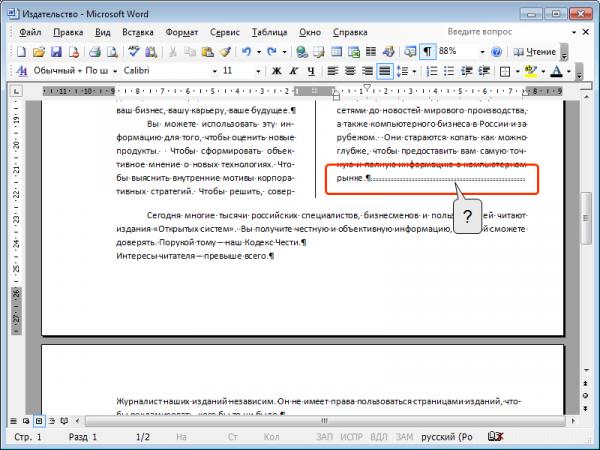600x450 pixels.
Task: Save the document with the floppy icon
Action: pos(56,52)
